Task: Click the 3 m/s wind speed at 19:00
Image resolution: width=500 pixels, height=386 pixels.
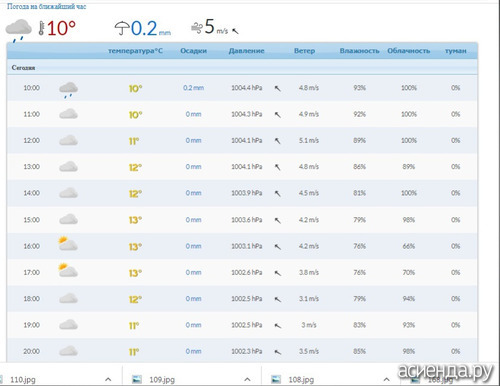Action: point(309,325)
